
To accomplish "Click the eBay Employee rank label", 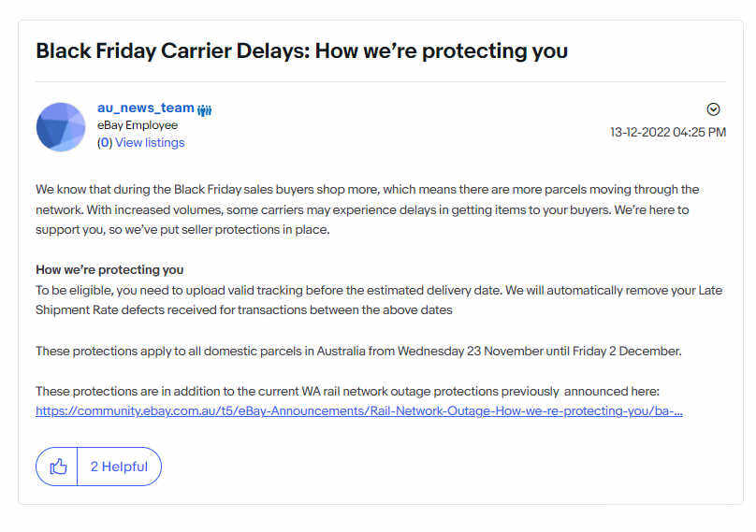I will (138, 125).
